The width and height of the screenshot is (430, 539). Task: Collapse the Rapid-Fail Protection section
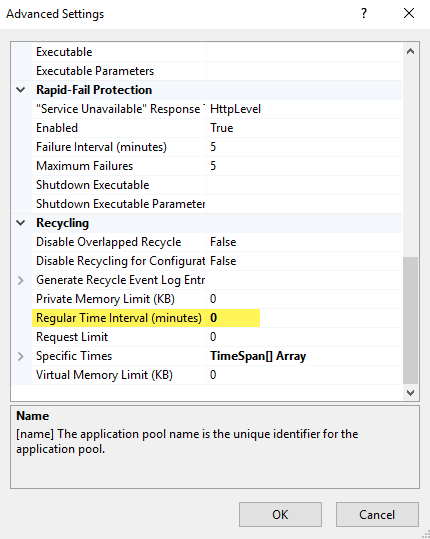(x=21, y=90)
